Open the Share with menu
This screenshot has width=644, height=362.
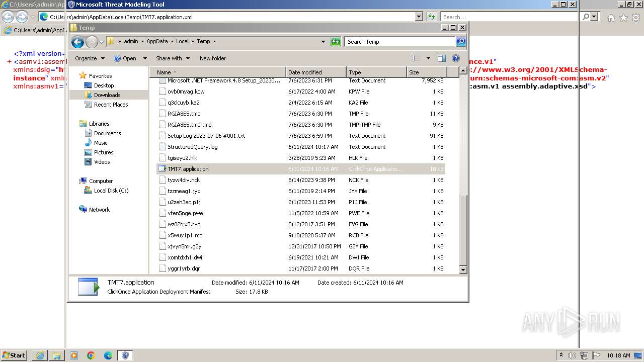(x=173, y=58)
